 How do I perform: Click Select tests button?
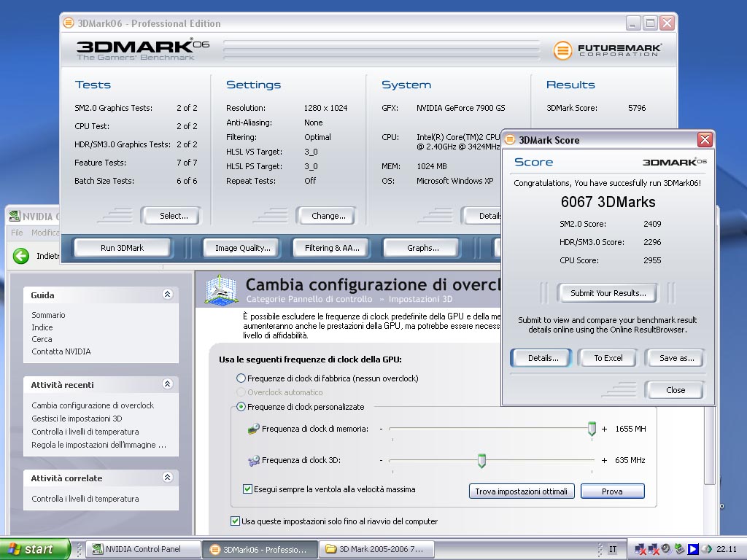click(x=174, y=216)
